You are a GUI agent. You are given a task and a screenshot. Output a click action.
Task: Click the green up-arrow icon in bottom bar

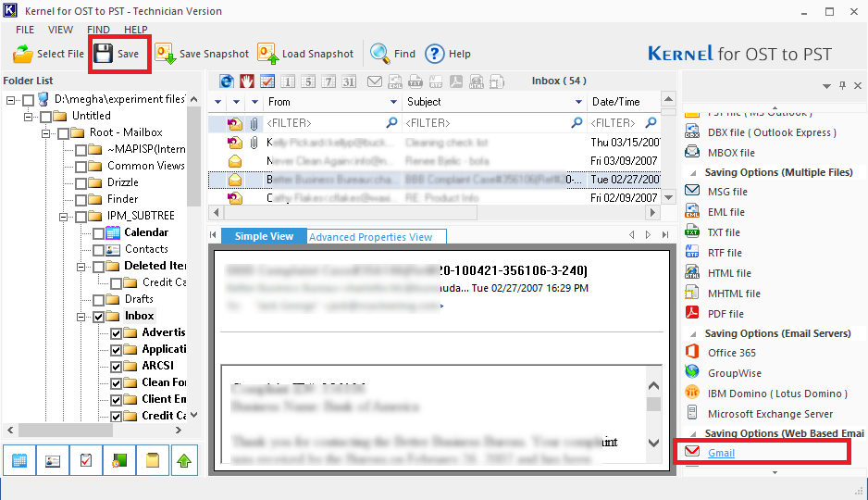tap(184, 460)
